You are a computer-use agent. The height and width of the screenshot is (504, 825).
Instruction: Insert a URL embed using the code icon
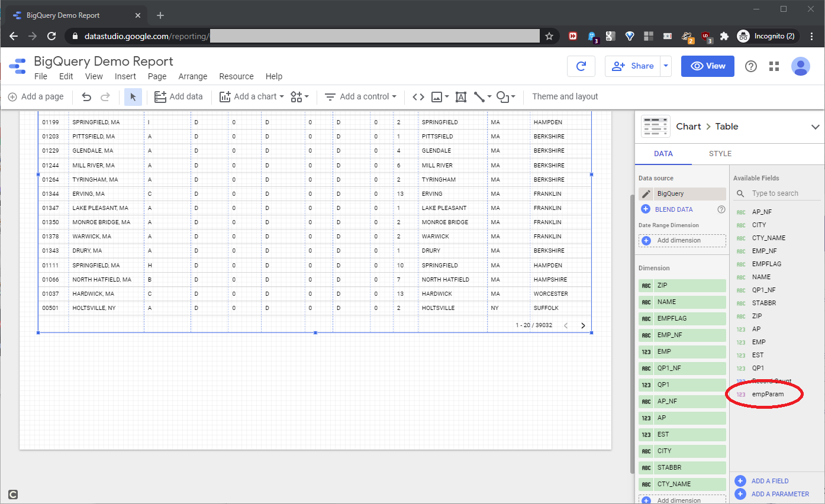pyautogui.click(x=418, y=96)
